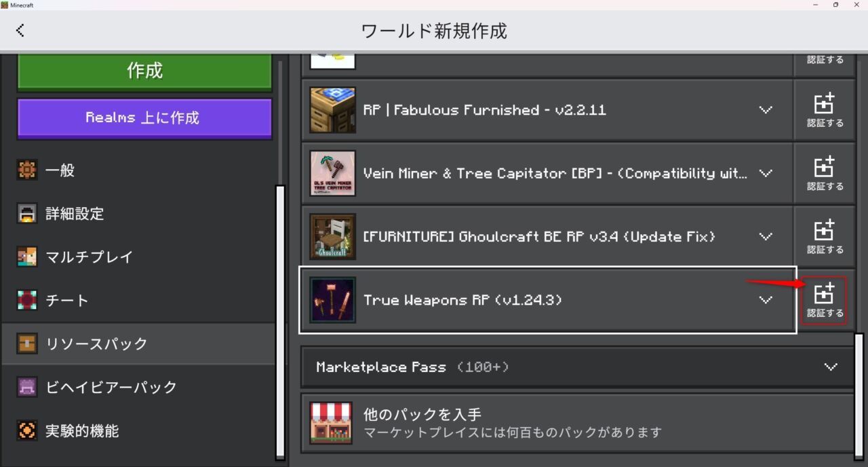Click Realms 上に作成
Viewport: 868px width, 467px height.
point(144,119)
